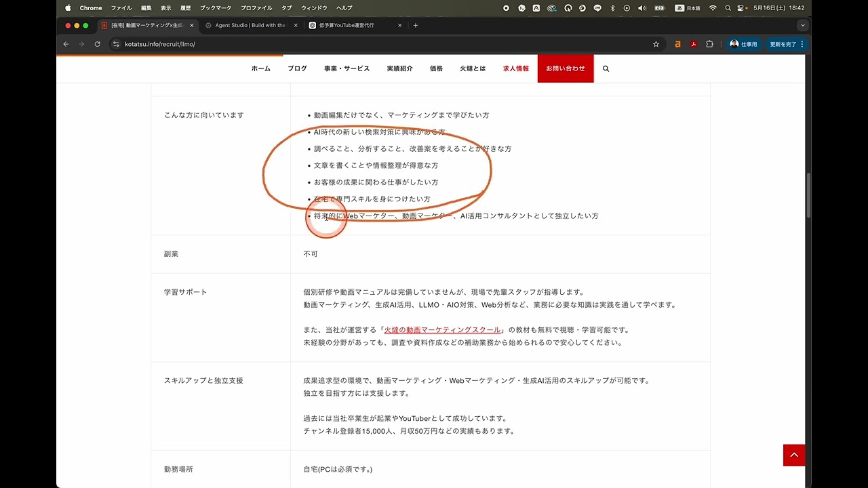Click the 自宅(PCは必須です。) text

(x=338, y=469)
